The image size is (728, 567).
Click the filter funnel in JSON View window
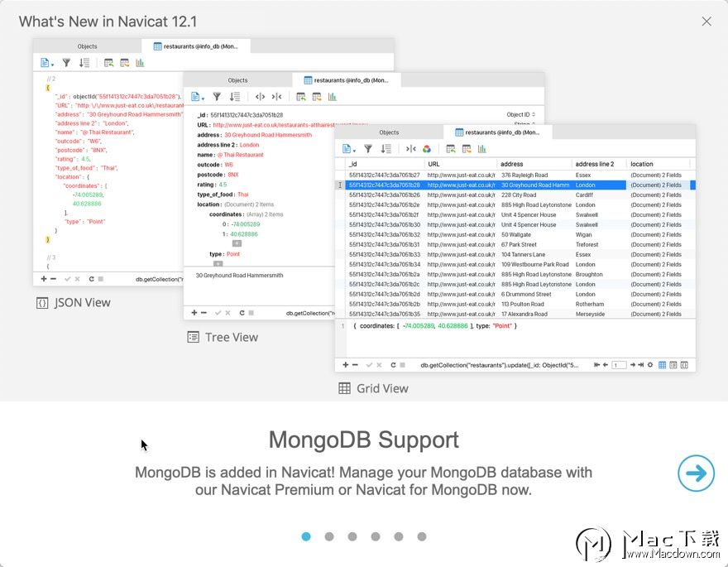coord(66,63)
